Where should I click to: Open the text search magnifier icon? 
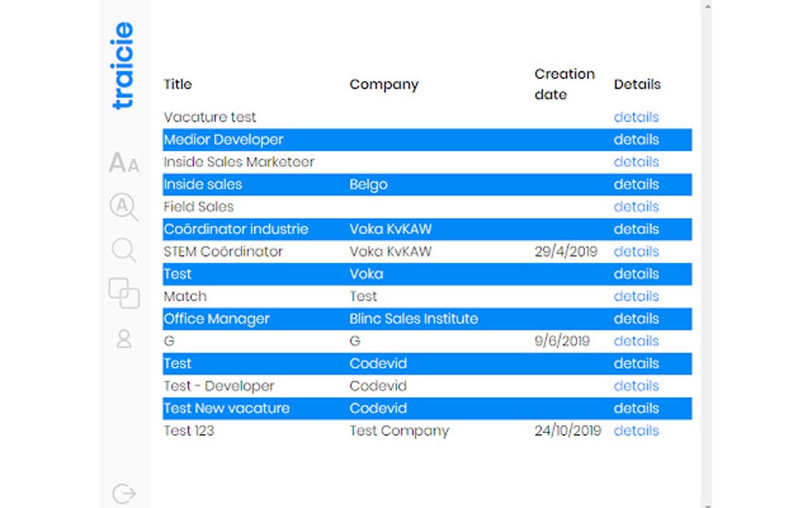pos(123,207)
